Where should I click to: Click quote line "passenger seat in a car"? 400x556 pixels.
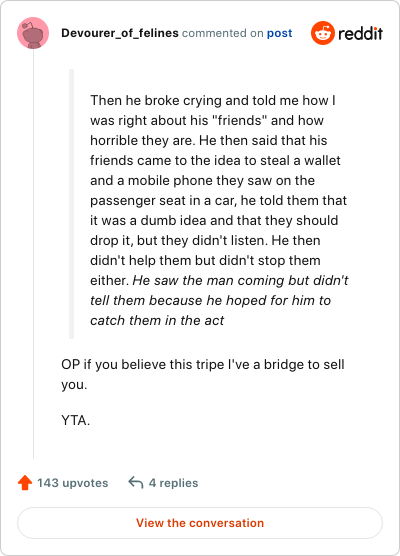(218, 201)
